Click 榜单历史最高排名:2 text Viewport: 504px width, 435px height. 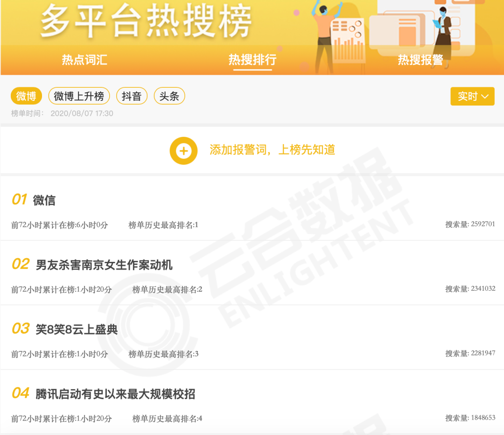(167, 290)
